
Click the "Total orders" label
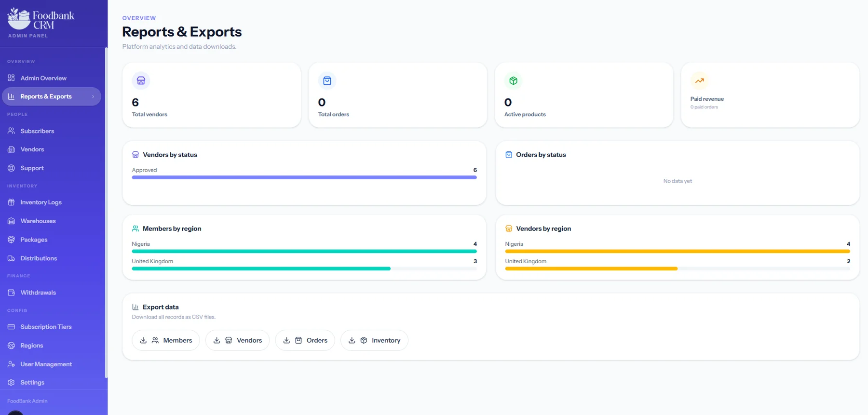tap(334, 114)
